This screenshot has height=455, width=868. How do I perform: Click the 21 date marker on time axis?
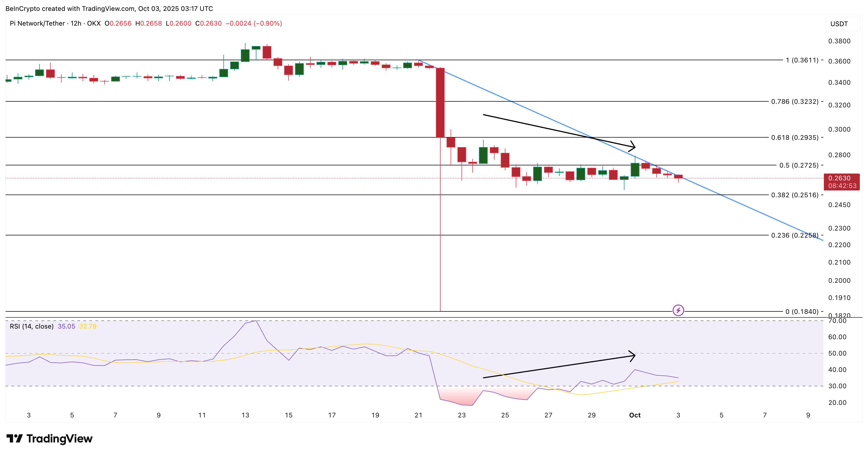tap(418, 415)
